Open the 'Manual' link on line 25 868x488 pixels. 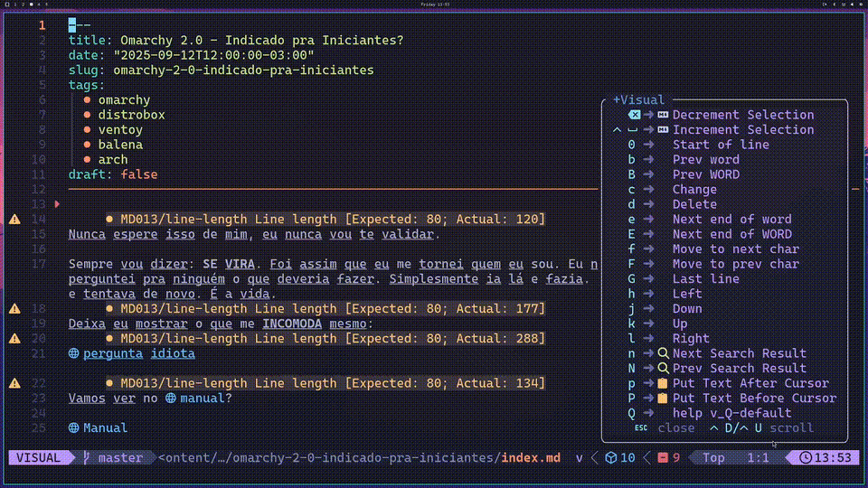click(105, 428)
